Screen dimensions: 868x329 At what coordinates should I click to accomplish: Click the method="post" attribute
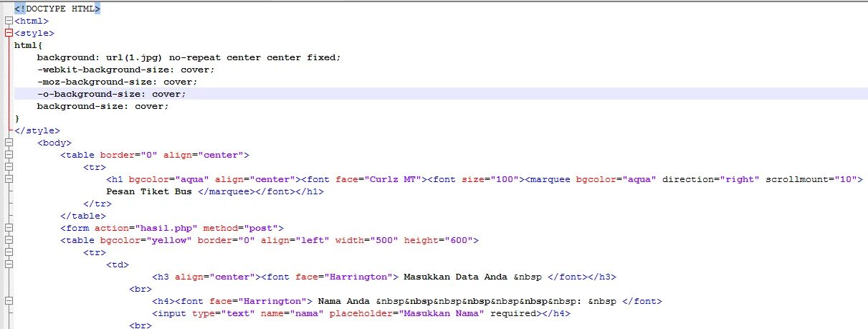(241, 228)
